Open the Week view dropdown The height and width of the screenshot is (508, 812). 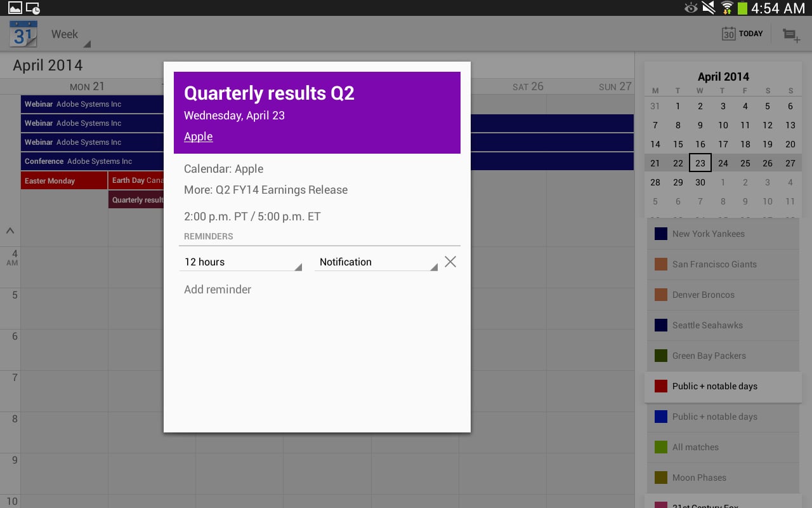(70, 35)
